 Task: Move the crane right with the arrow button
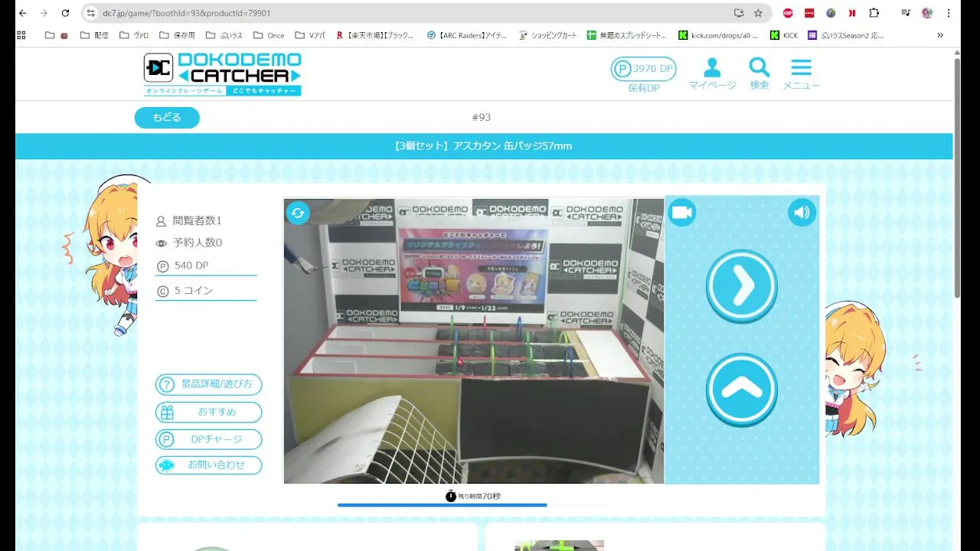tap(741, 286)
